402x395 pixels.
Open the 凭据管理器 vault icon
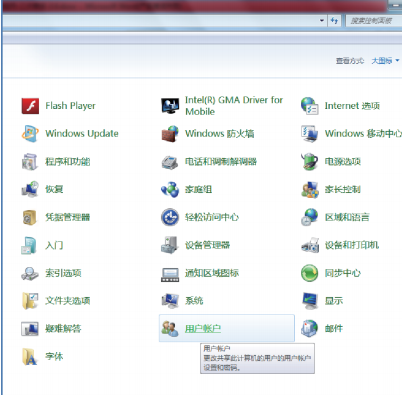[30, 217]
